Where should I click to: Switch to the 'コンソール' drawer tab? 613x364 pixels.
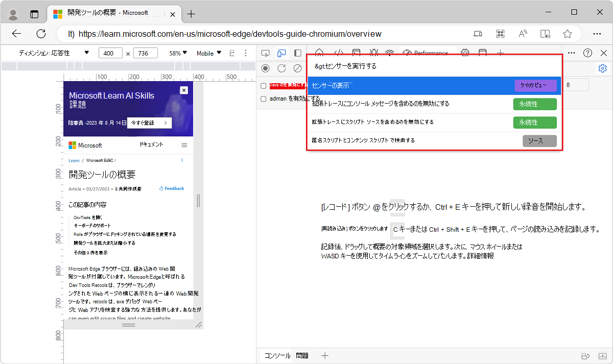tap(277, 356)
